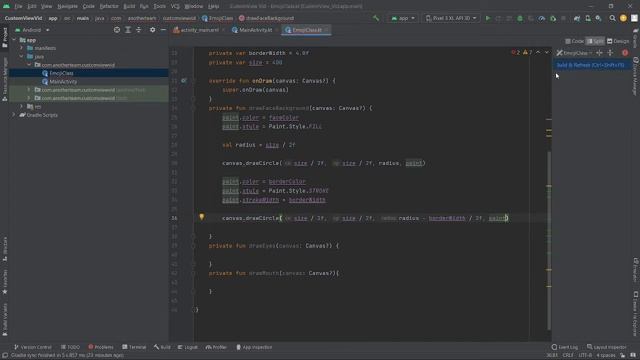
Task: Toggle the Build Variants side tab
Action: pos(4,320)
